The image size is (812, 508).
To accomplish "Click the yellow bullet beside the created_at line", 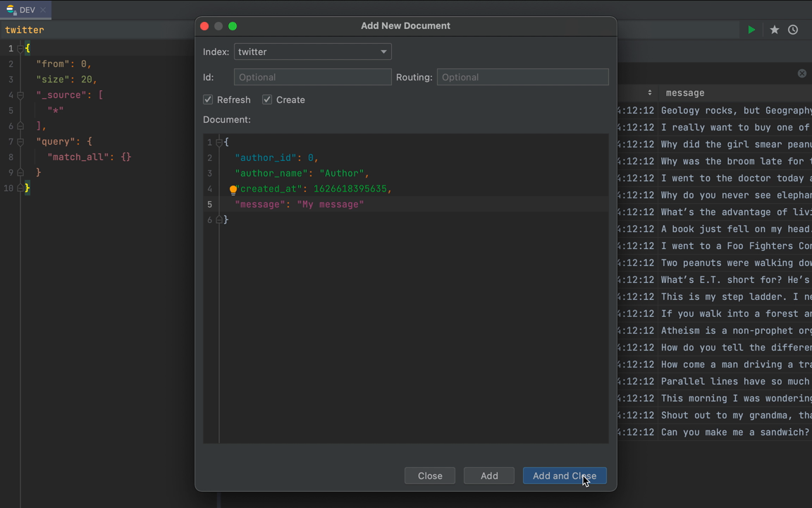I will (x=233, y=189).
